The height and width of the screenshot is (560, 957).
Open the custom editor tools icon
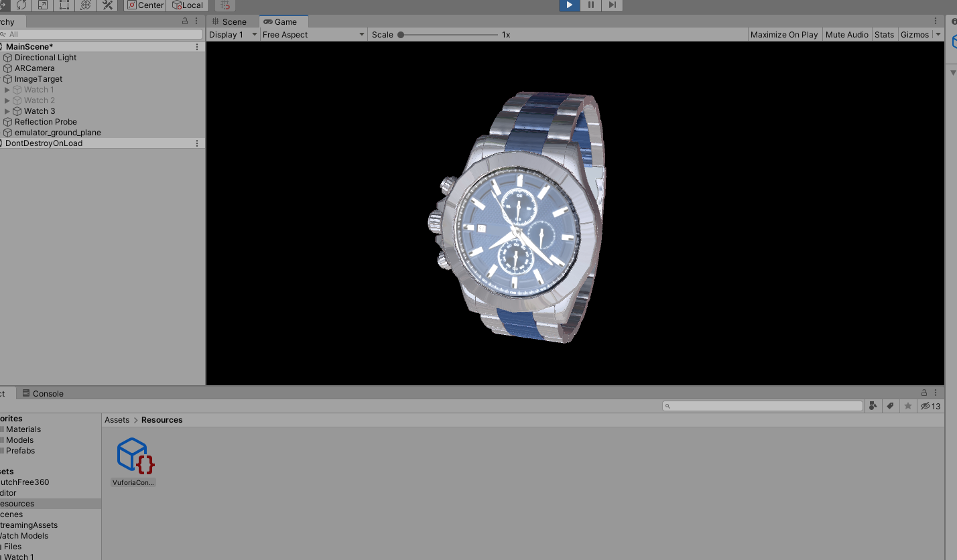coord(107,5)
